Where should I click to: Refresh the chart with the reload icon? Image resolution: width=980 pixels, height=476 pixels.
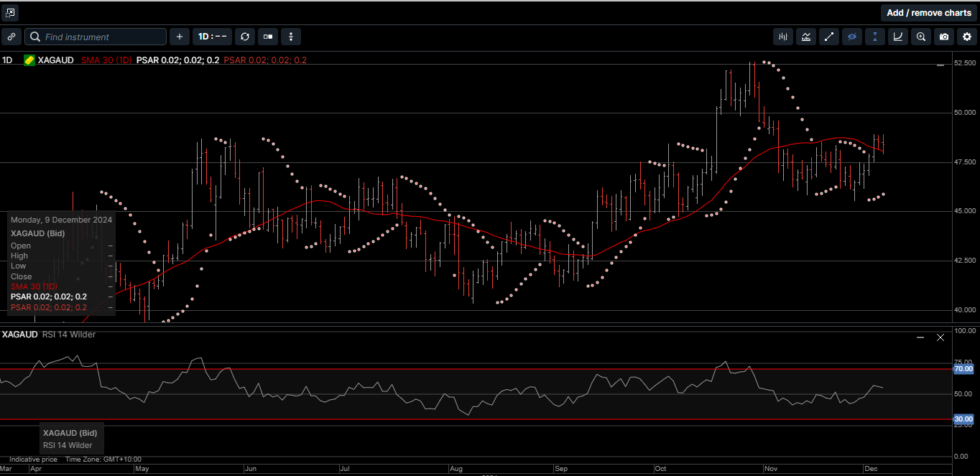[244, 37]
